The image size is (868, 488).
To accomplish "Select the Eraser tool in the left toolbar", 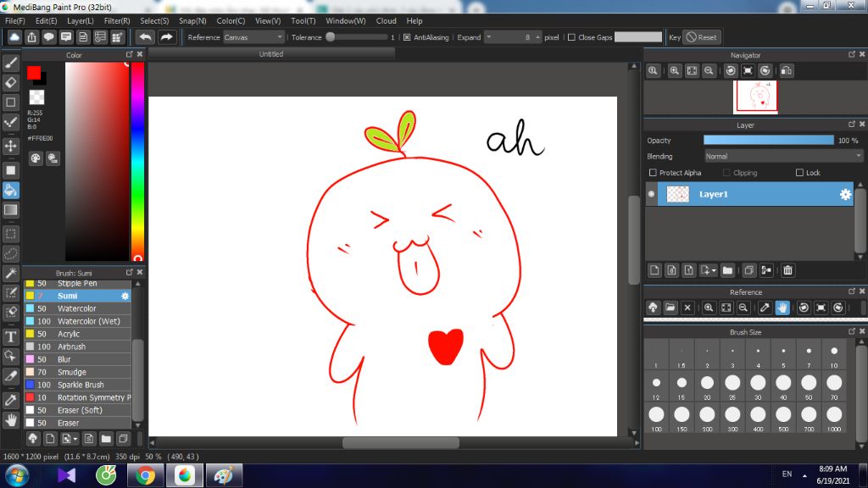I will point(10,83).
